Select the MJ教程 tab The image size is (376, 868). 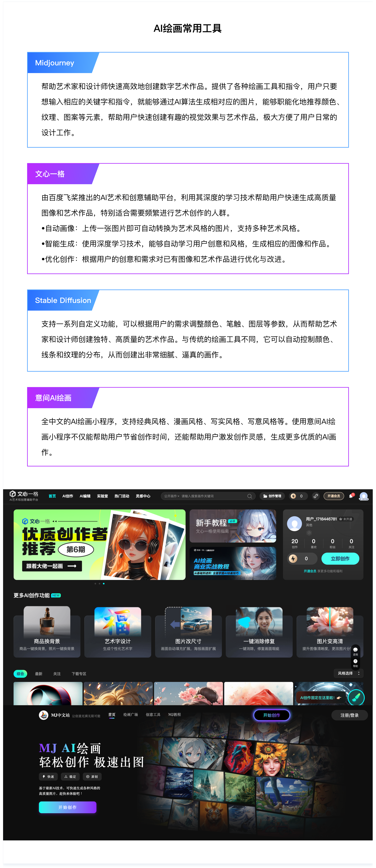pyautogui.click(x=175, y=715)
